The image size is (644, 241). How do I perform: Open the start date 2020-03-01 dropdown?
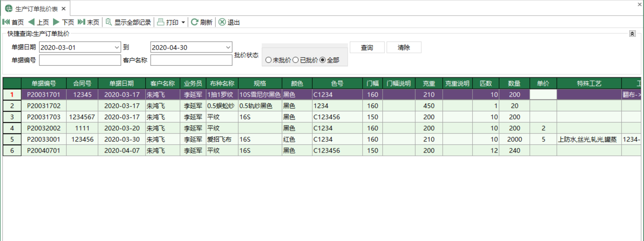117,48
